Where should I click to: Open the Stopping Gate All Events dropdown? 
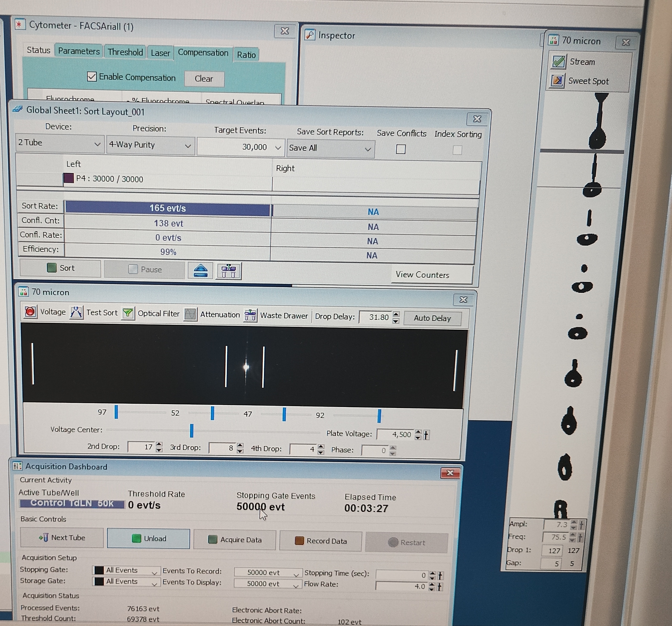tap(126, 571)
